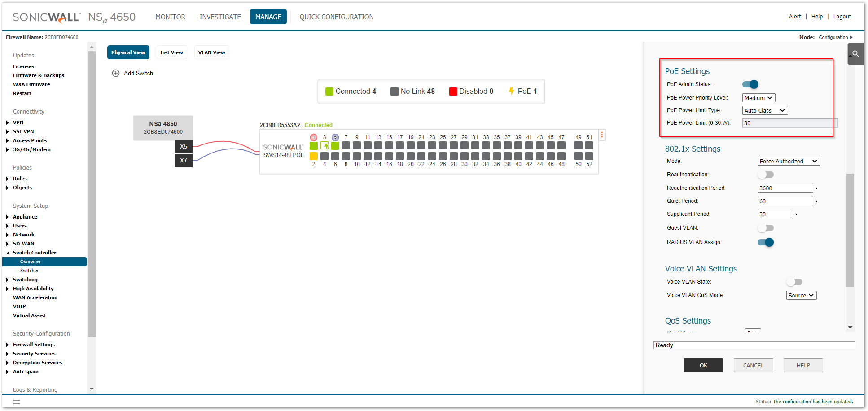Open the search magnifier icon
The width and height of the screenshot is (868, 411).
click(855, 54)
